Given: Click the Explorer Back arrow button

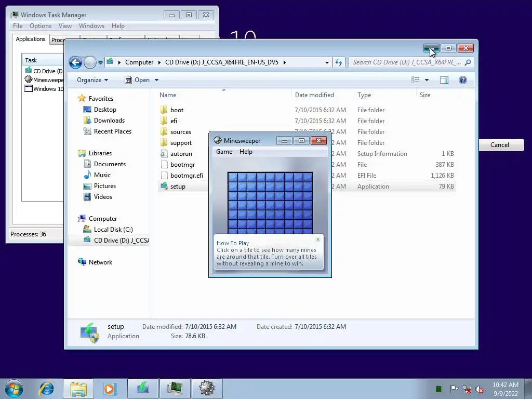Looking at the screenshot, I should tap(75, 62).
